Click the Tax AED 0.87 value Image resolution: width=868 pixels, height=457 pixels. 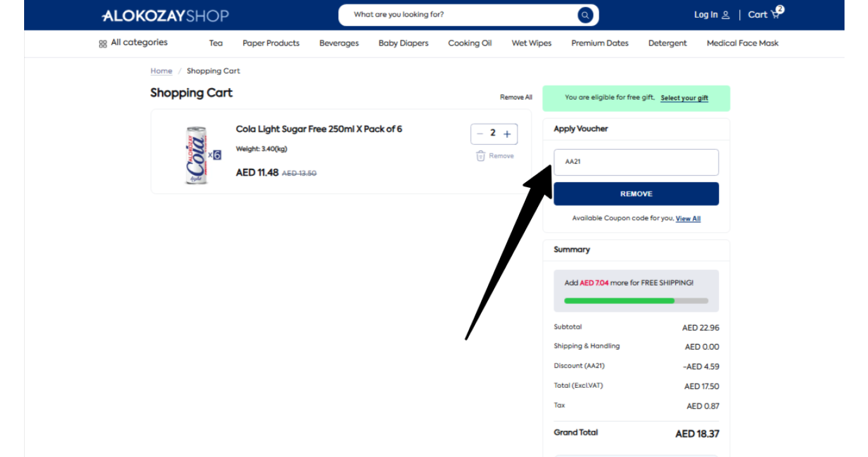703,406
